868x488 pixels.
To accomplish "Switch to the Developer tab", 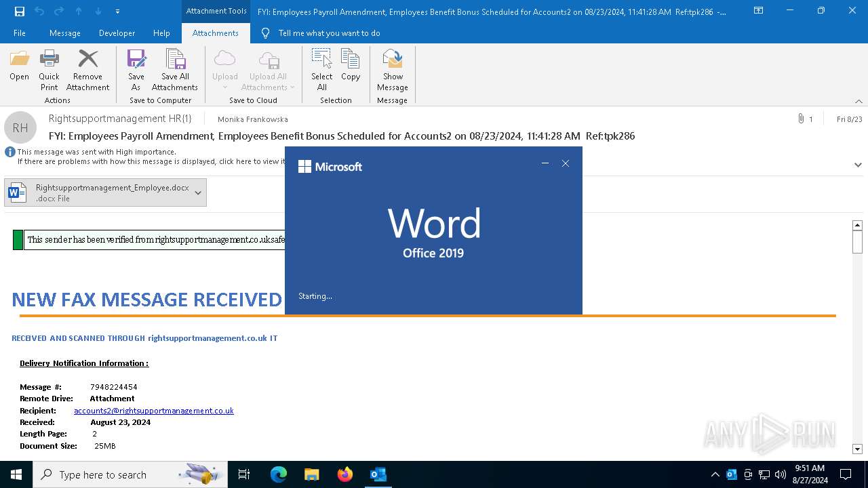I will point(117,33).
